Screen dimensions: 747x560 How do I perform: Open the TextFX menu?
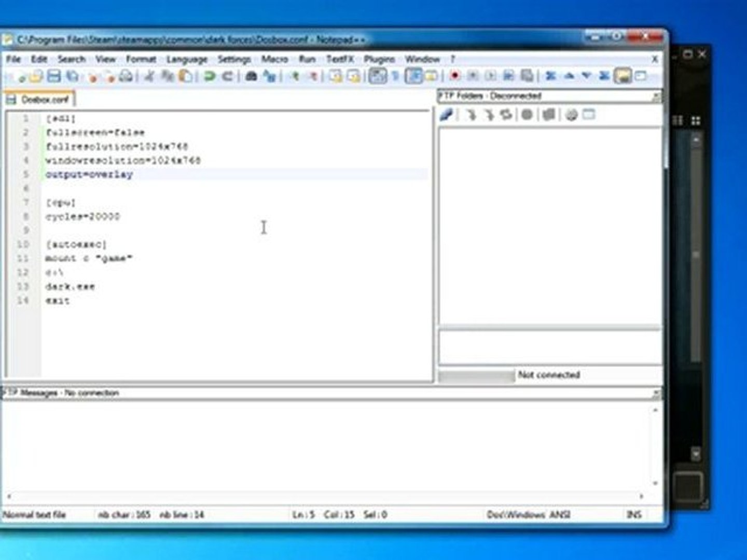(x=340, y=59)
